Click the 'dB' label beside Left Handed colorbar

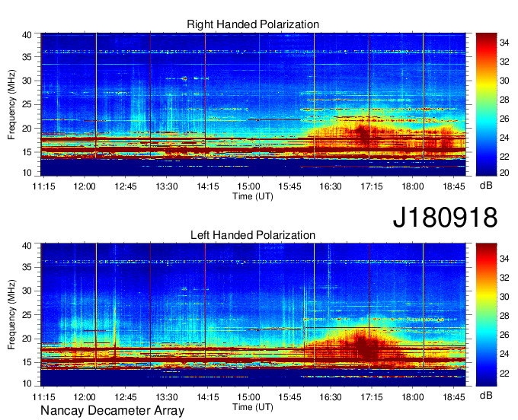point(486,395)
